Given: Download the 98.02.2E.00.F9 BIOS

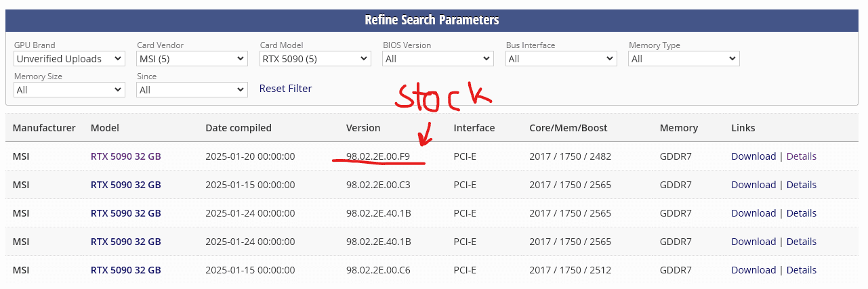Looking at the screenshot, I should click(x=753, y=156).
